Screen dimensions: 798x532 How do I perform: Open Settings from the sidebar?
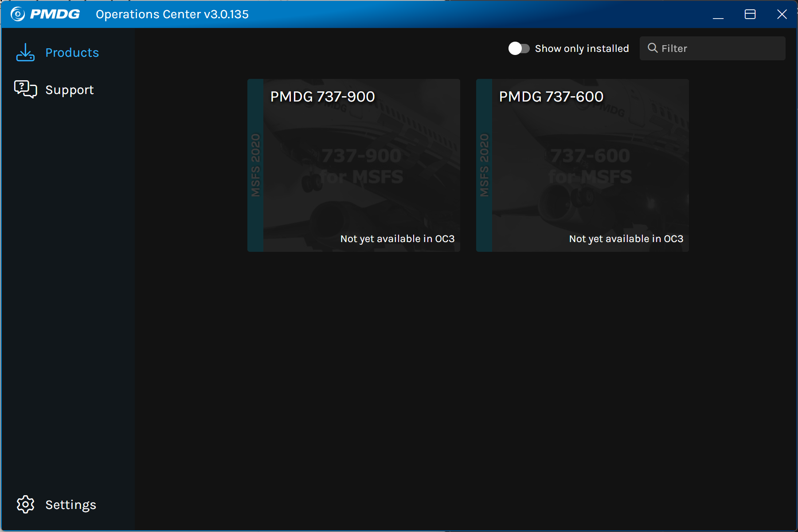click(x=70, y=504)
